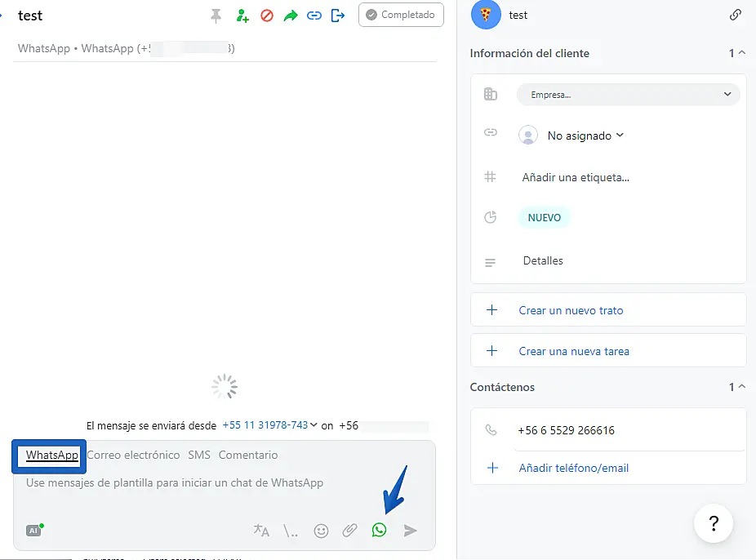Click the link icon beside No asignado
Viewport: 756px width, 560px height.
[491, 132]
